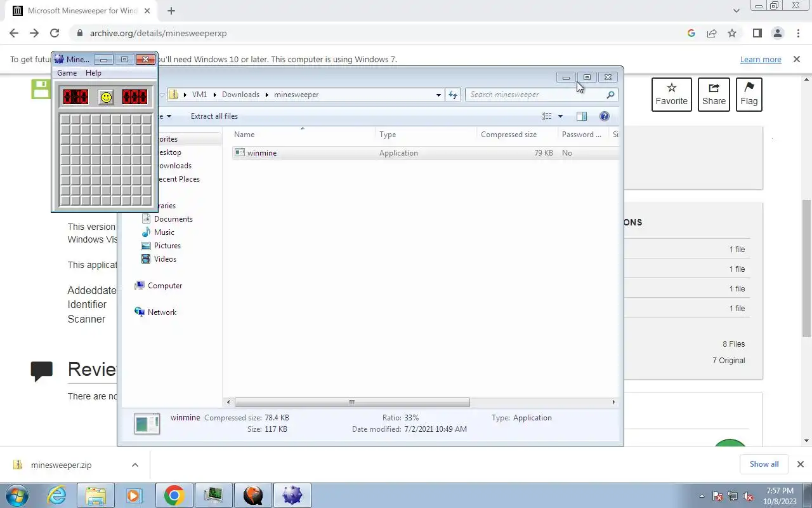Open the Game menu in Minesweeper

[x=67, y=73]
